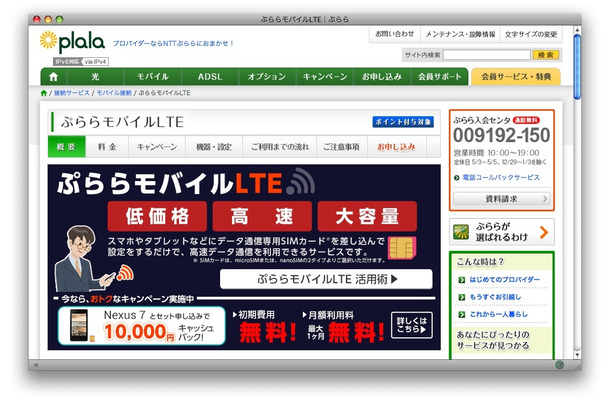Click the 大容量 red label
The image size is (610, 400).
tap(367, 216)
